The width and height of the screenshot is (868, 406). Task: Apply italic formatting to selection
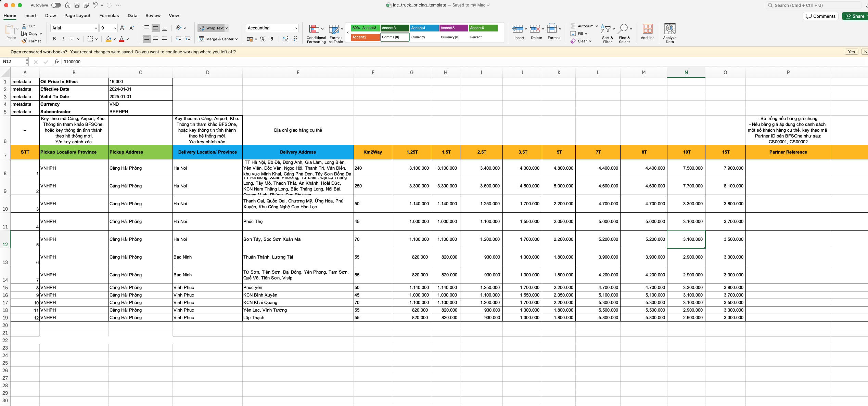click(63, 39)
